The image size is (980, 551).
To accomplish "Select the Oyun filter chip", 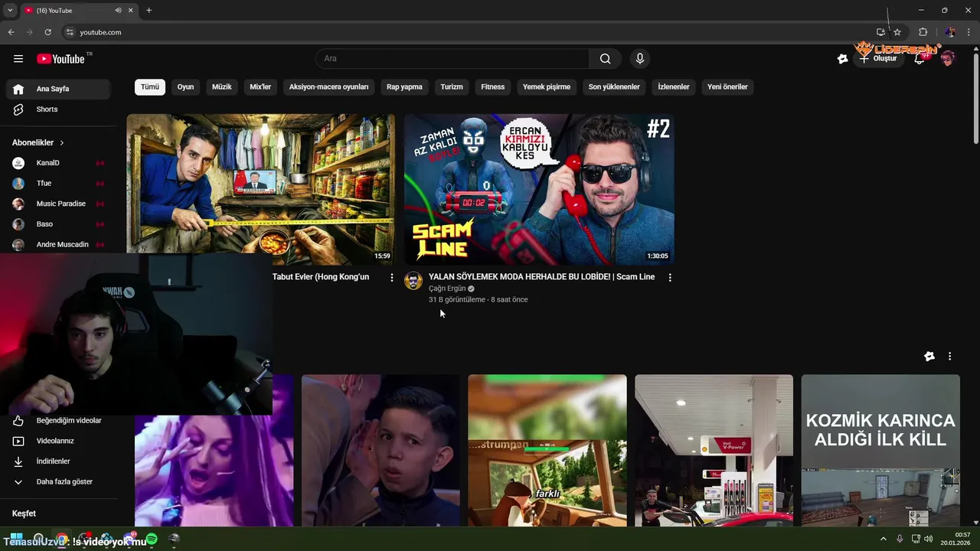I will tap(185, 87).
